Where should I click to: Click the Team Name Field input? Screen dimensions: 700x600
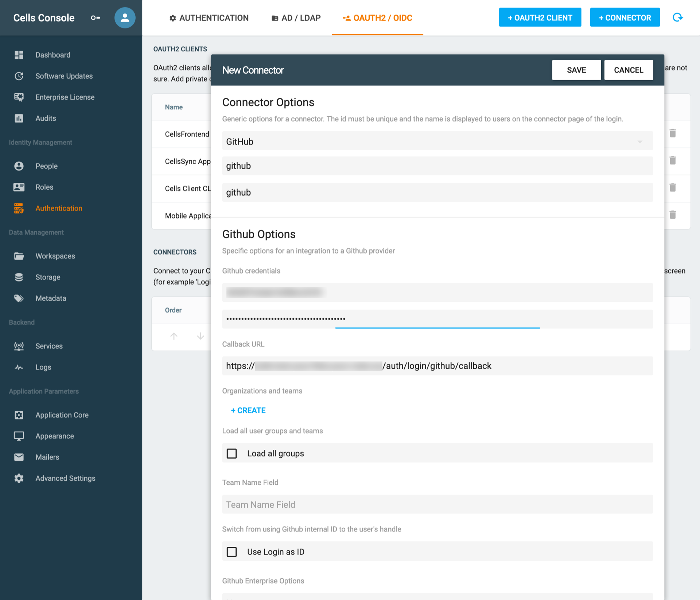[x=437, y=504]
